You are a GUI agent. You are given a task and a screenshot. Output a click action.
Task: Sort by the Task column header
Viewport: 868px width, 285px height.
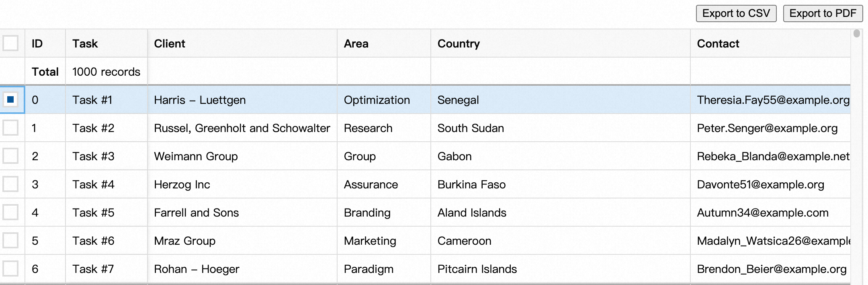[85, 43]
